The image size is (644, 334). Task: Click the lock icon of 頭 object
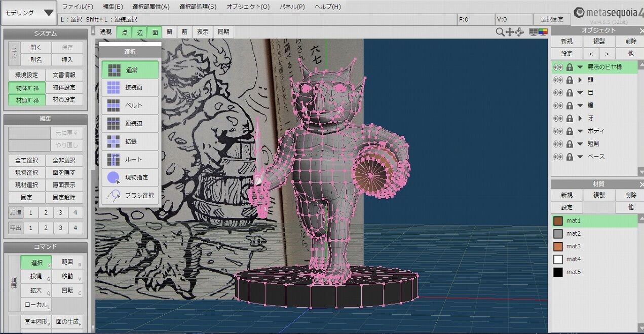coord(570,80)
